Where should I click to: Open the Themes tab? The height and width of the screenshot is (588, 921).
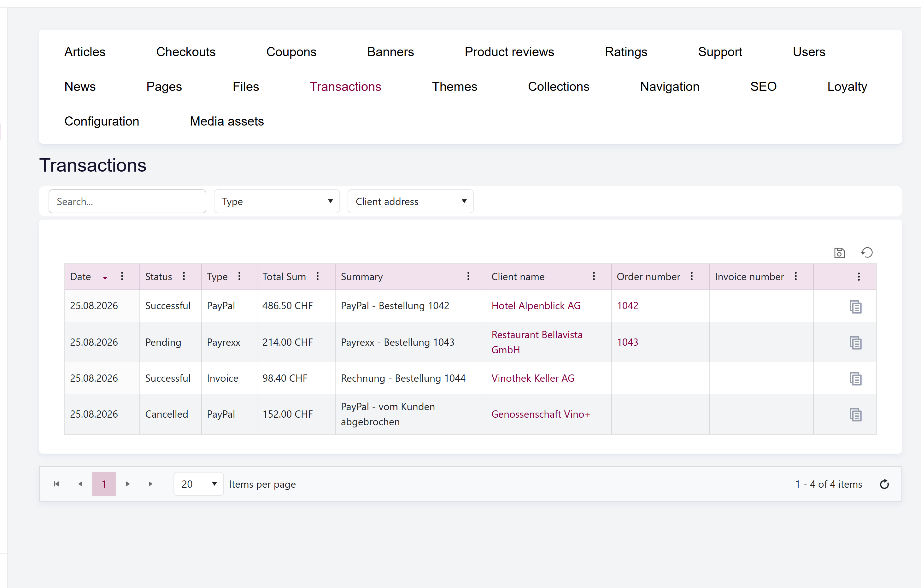pyautogui.click(x=455, y=86)
